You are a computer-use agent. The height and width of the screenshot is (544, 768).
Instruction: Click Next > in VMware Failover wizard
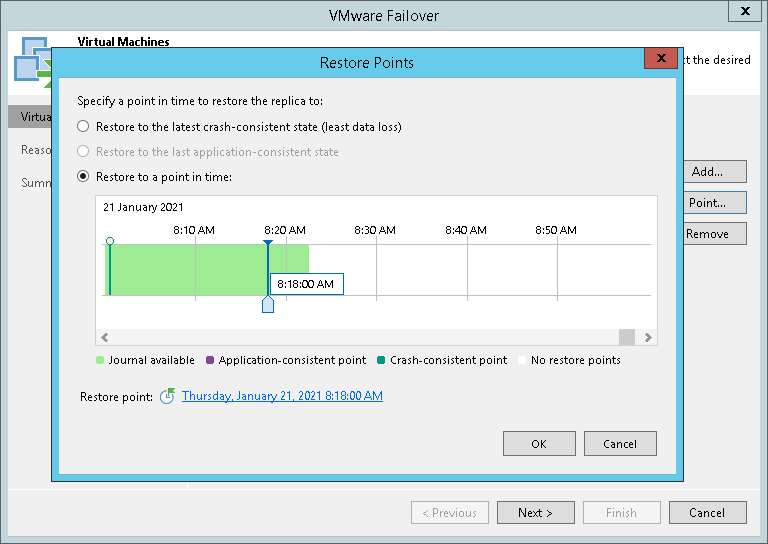536,513
